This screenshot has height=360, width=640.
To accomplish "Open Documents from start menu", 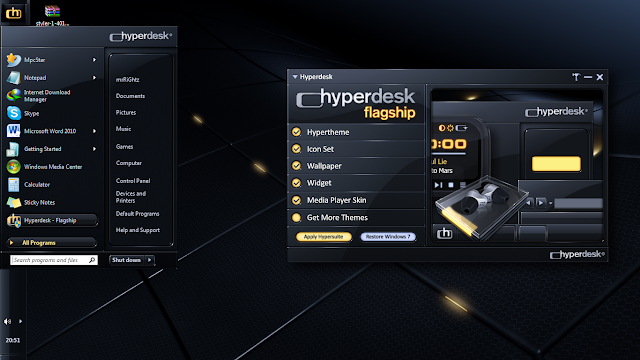I will click(x=130, y=96).
